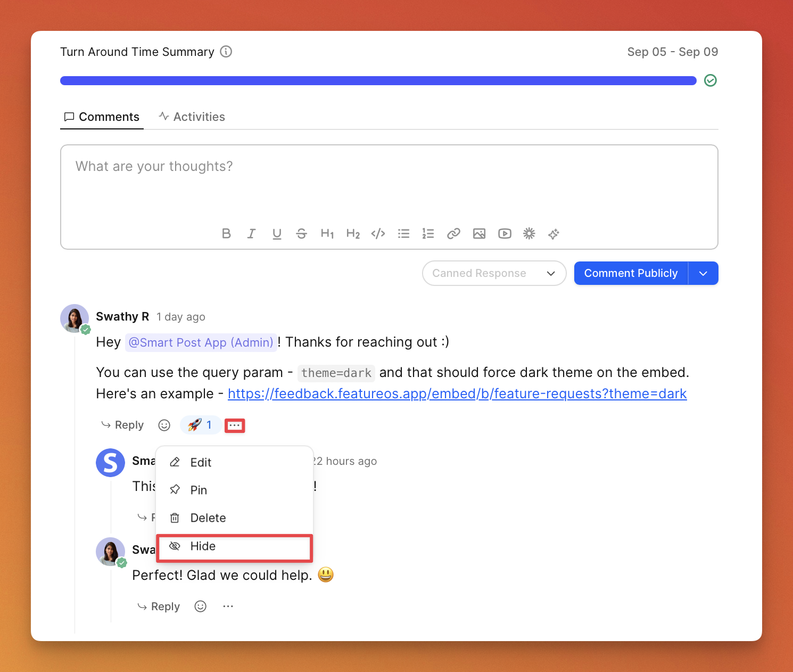Click the more options button on first comment

(x=235, y=425)
